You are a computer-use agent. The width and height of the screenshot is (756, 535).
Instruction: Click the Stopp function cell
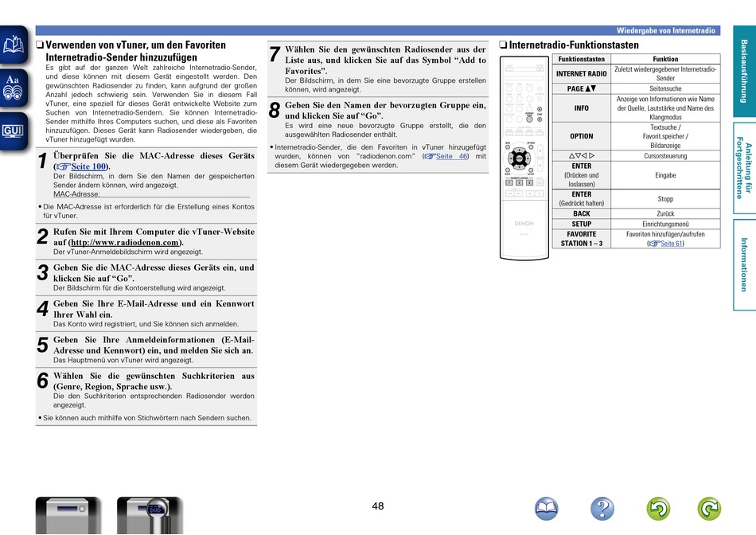pos(665,199)
